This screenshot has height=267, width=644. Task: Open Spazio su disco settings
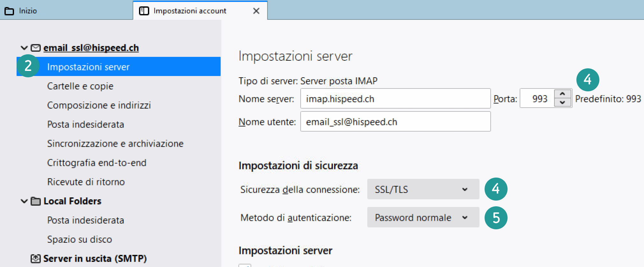[x=80, y=239]
